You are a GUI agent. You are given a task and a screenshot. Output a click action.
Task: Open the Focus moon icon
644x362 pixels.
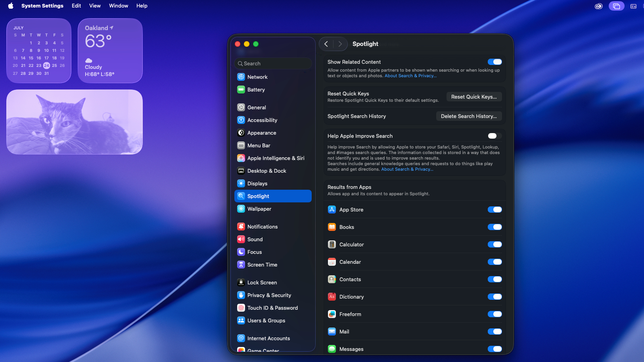(x=241, y=252)
